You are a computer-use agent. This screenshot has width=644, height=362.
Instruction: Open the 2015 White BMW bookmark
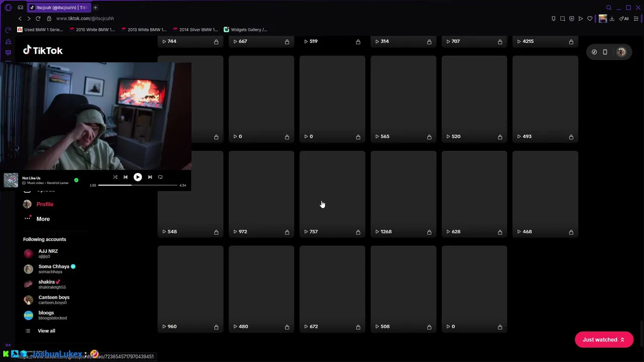(x=92, y=30)
